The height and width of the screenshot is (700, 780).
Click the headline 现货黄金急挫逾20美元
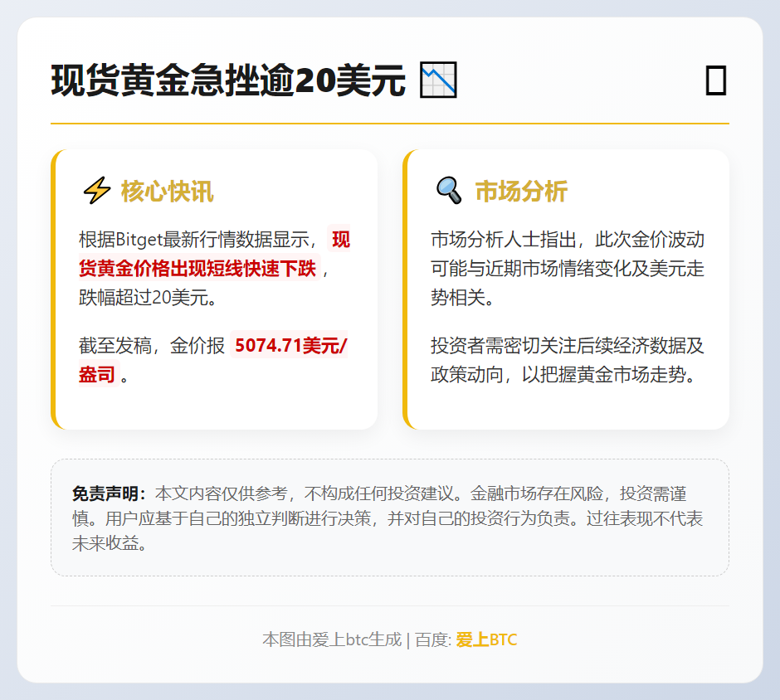[228, 80]
